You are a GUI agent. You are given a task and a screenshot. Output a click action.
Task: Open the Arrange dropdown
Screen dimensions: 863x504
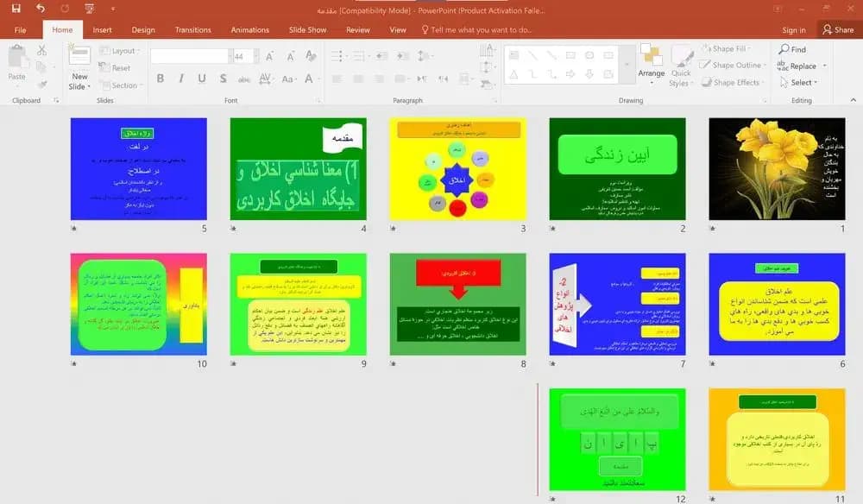pyautogui.click(x=651, y=65)
